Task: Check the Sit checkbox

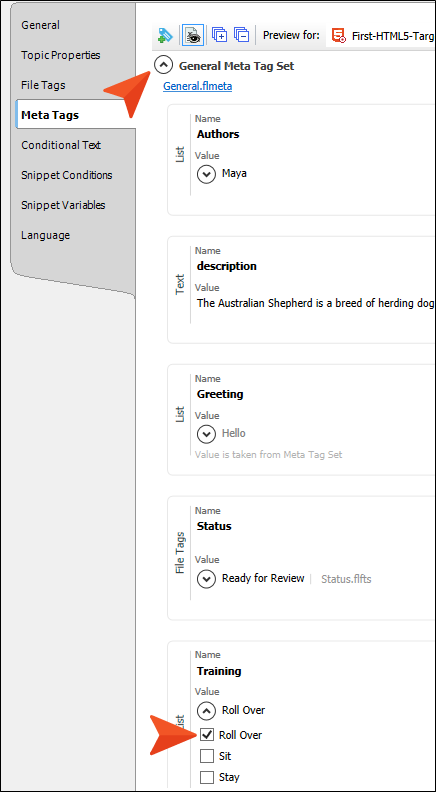Action: (207, 756)
